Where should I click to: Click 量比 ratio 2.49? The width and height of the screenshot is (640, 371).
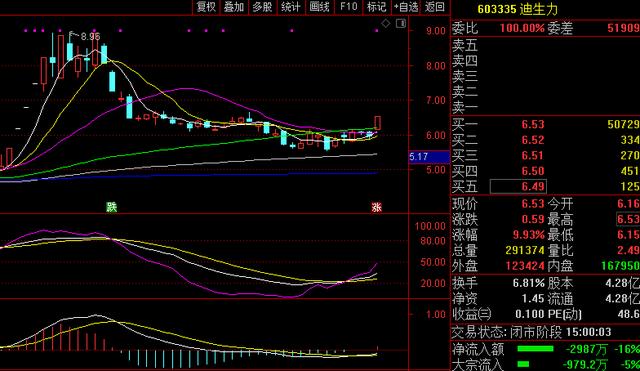coord(628,250)
